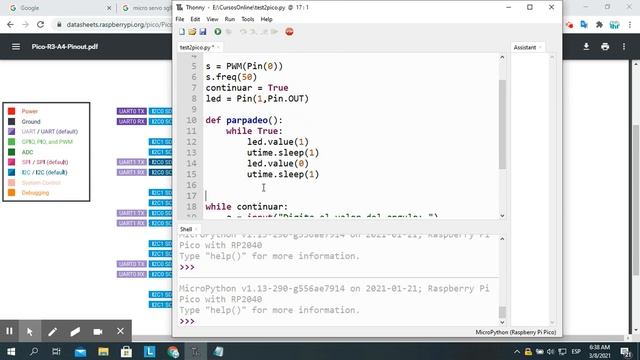
Task: Open Microsoft Store from the taskbar
Action: pos(126,351)
